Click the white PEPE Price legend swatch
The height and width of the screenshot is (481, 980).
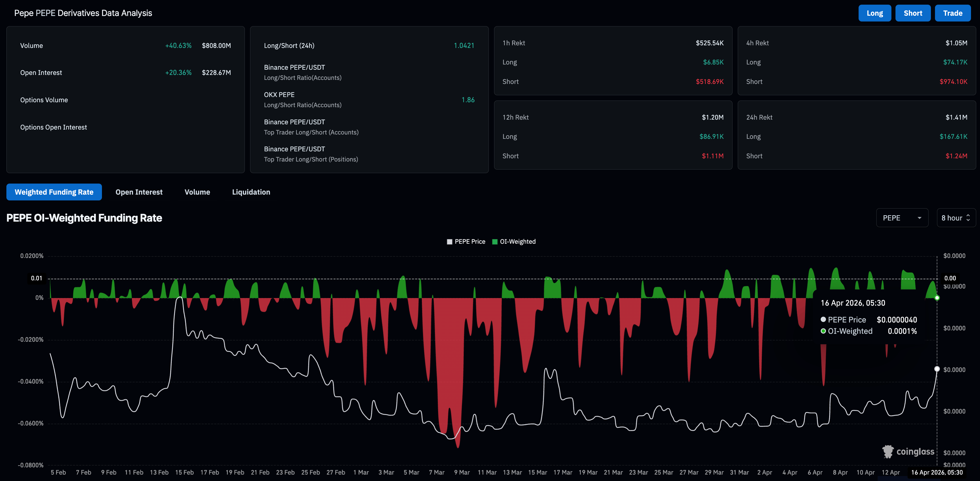[x=449, y=242]
